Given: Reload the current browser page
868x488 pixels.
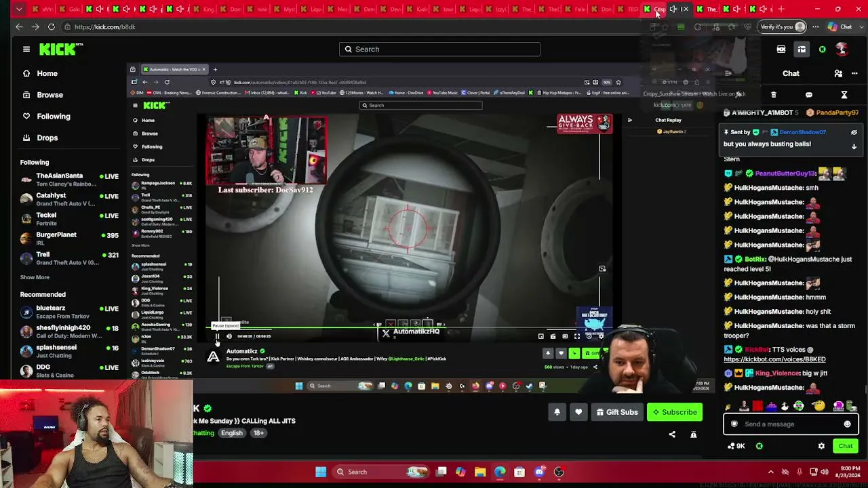Looking at the screenshot, I should pyautogui.click(x=52, y=26).
